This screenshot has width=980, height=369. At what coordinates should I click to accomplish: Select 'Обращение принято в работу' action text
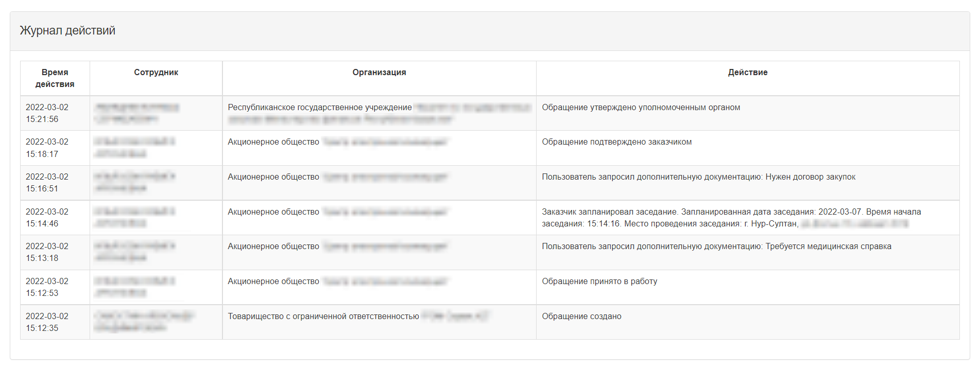coord(599,282)
